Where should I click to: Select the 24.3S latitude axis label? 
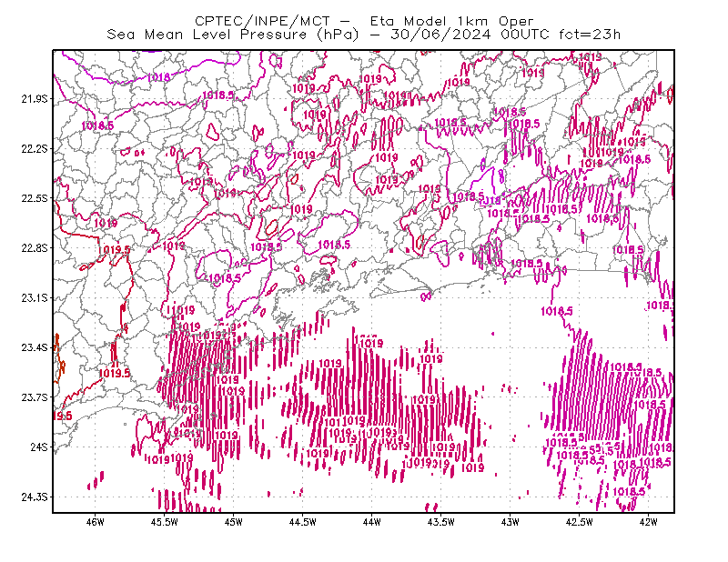coord(35,497)
